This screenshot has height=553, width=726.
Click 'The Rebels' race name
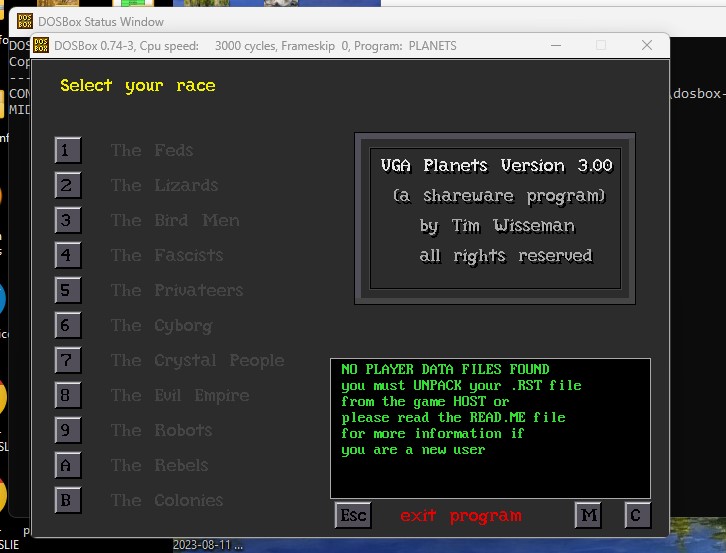159,465
